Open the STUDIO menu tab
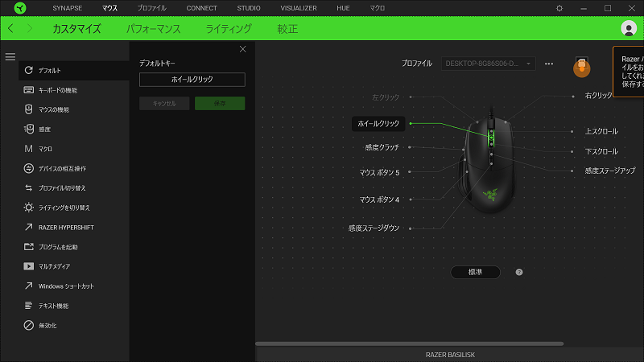This screenshot has width=644, height=362. tap(249, 8)
